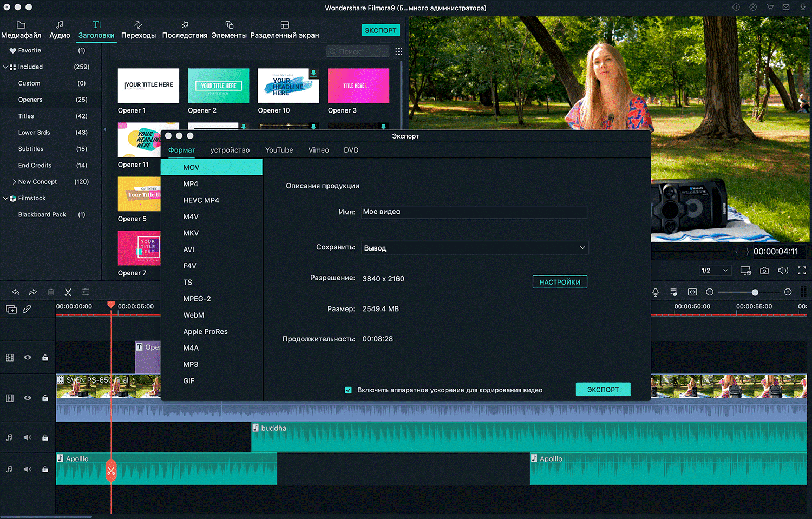Screen dimensions: 812x519
Task: Enter fullscreen preview mode
Action: point(802,271)
